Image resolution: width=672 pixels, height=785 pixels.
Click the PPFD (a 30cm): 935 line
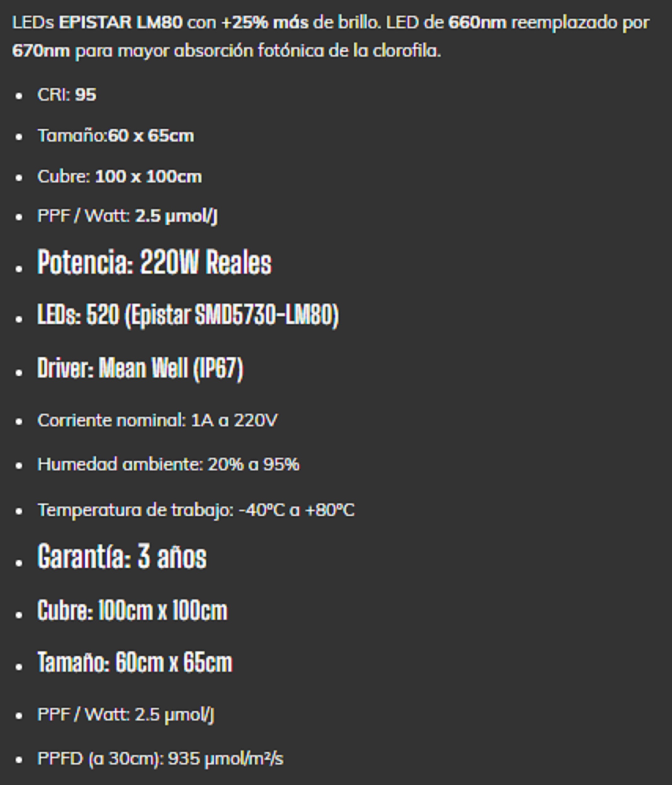point(160,759)
